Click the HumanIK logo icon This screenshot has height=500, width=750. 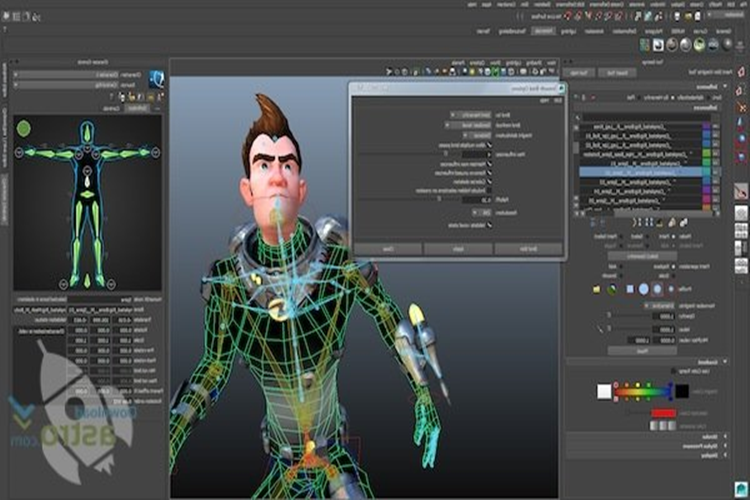point(156,79)
